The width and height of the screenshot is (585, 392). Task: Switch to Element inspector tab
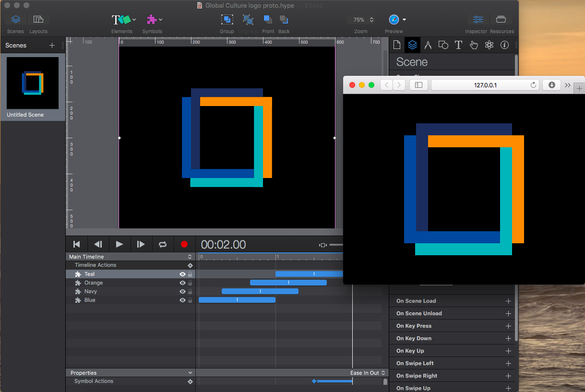point(443,45)
